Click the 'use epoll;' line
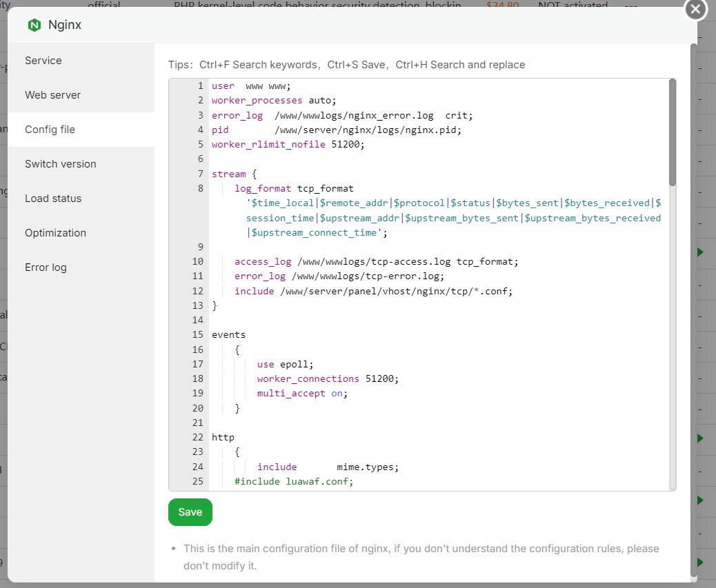Screen dimensions: 716x588 (285, 364)
